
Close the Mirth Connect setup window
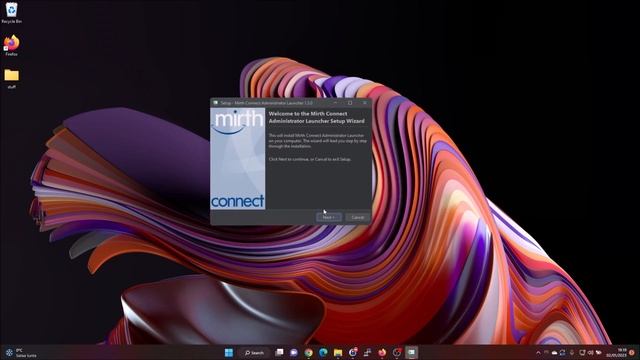(x=364, y=103)
